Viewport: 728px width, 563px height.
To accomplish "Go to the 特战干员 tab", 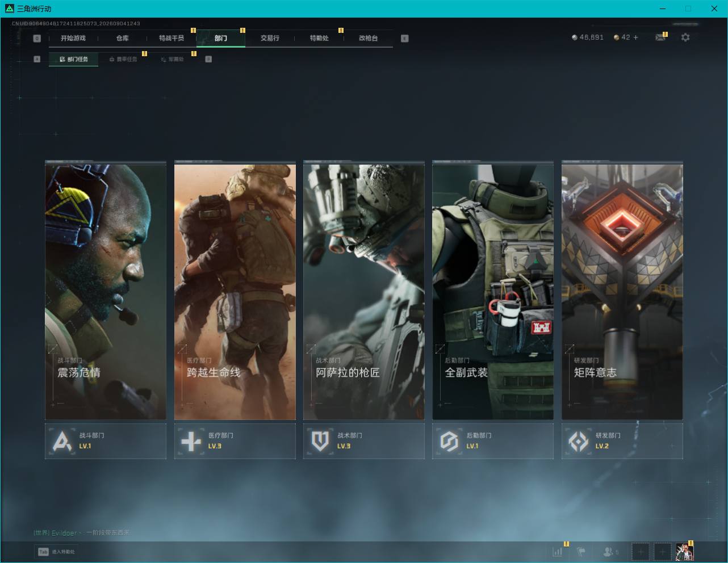I will (171, 38).
